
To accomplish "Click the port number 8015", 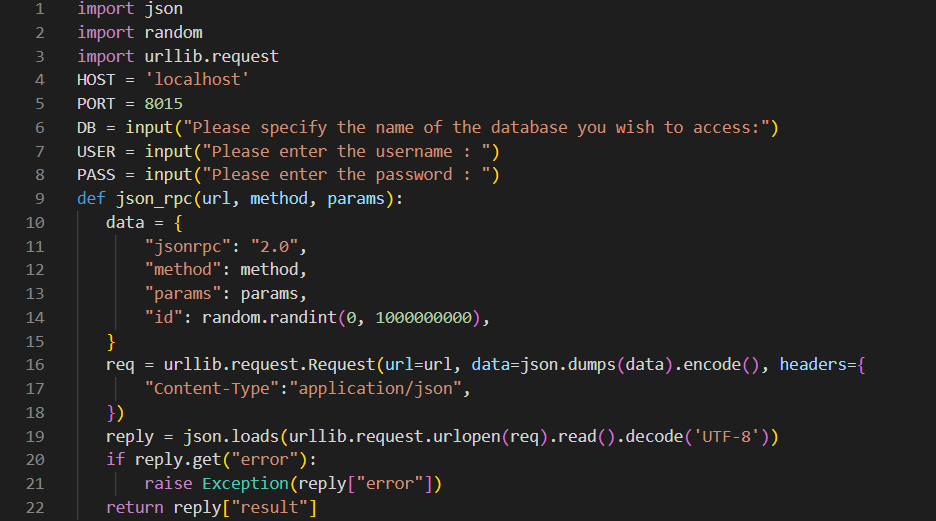I will tap(164, 104).
